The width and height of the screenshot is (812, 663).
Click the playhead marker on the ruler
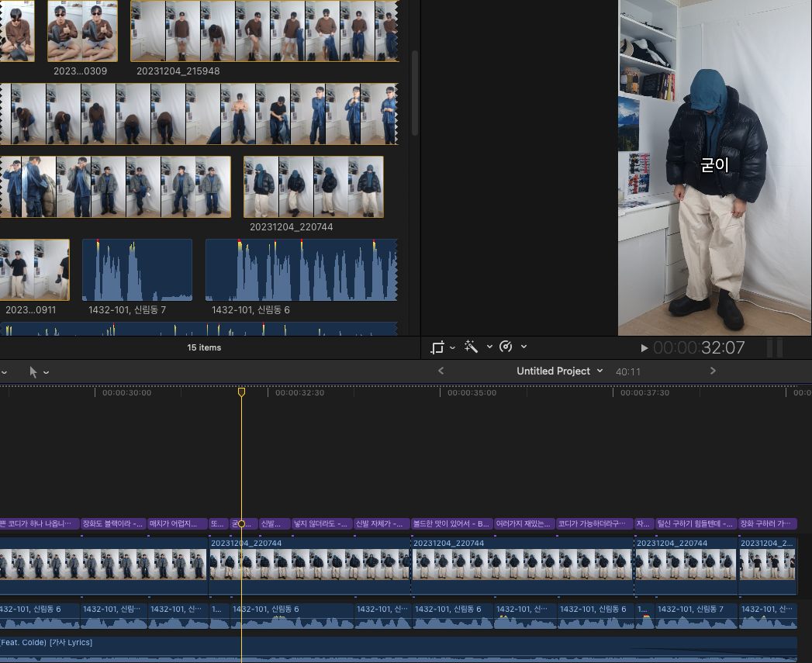point(241,392)
